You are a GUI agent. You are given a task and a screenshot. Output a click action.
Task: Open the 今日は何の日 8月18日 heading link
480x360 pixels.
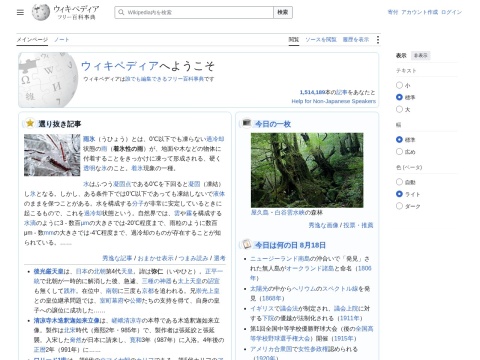coord(290,245)
